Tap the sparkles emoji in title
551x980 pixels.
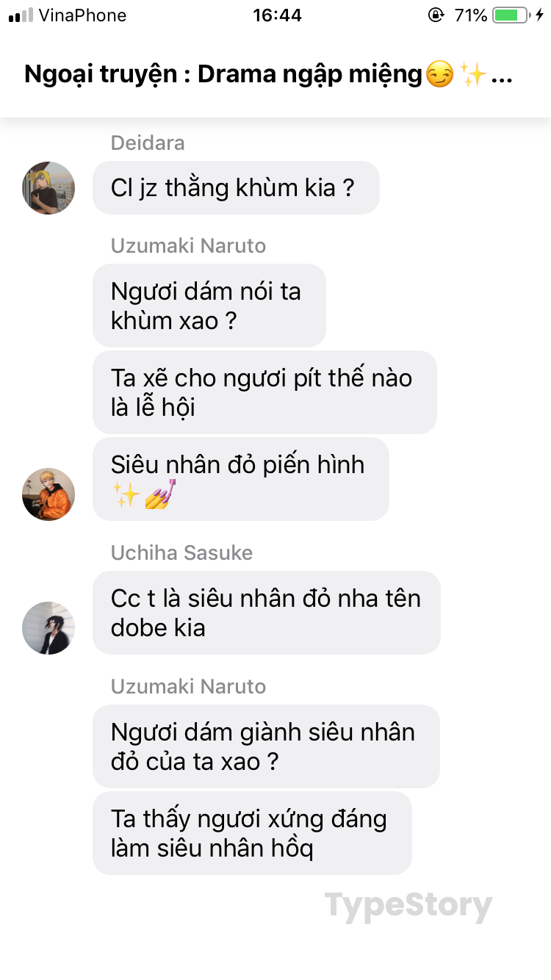(474, 75)
